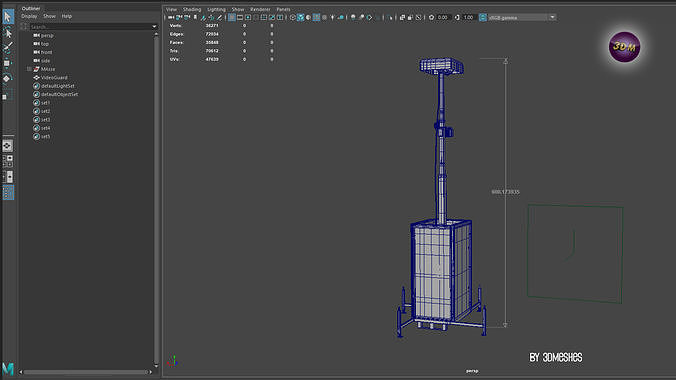The image size is (676, 380).
Task: Toggle the color management view transform
Action: (x=483, y=17)
